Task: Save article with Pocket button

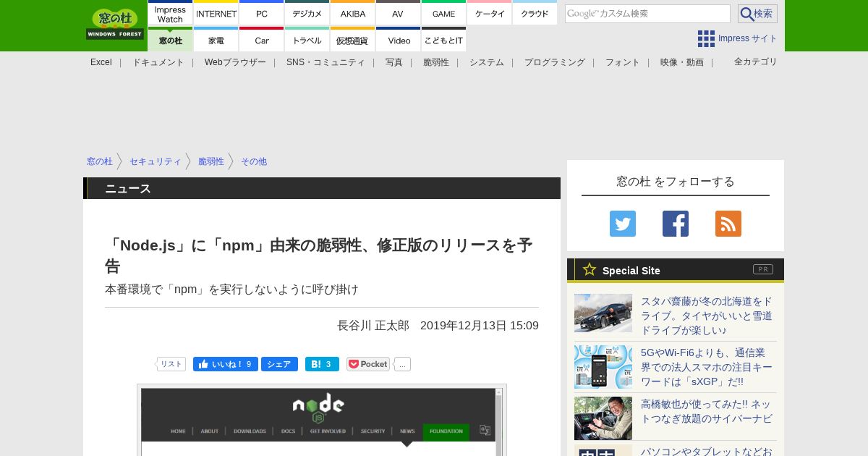Action: (368, 364)
